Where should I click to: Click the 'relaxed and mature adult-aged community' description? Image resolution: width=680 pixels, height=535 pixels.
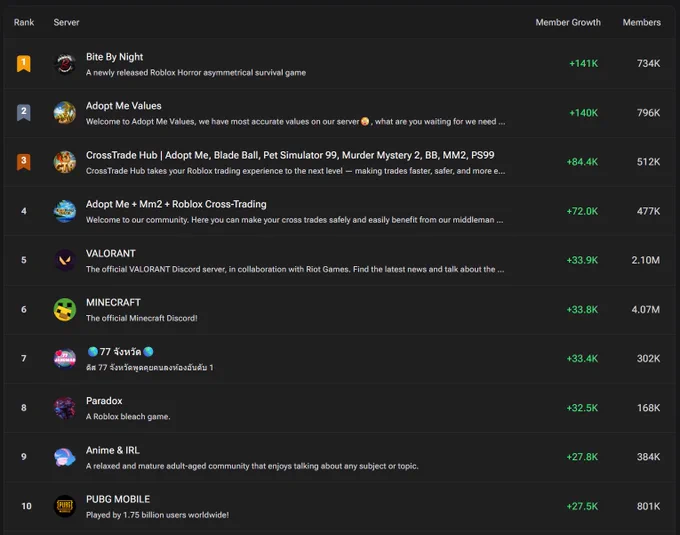tap(252, 466)
